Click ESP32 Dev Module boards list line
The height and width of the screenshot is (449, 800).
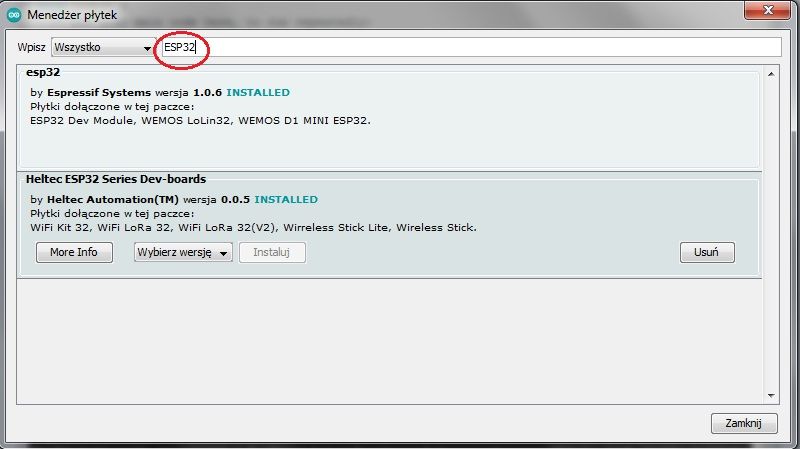coord(201,121)
